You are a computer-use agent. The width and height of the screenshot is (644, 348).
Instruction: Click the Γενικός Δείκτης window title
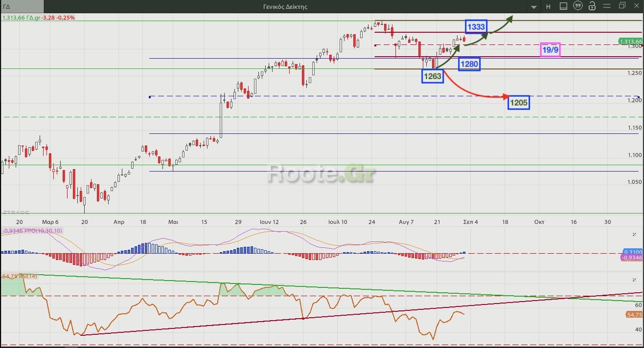(285, 6)
